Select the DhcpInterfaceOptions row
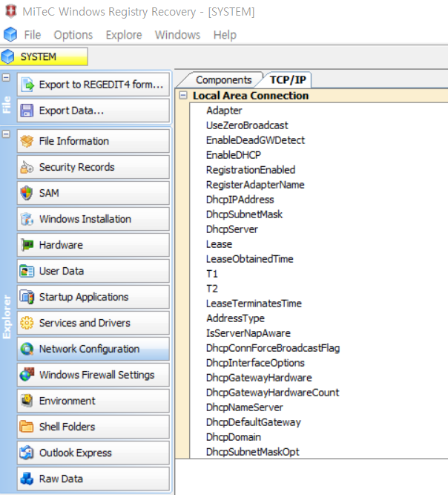 (x=319, y=363)
